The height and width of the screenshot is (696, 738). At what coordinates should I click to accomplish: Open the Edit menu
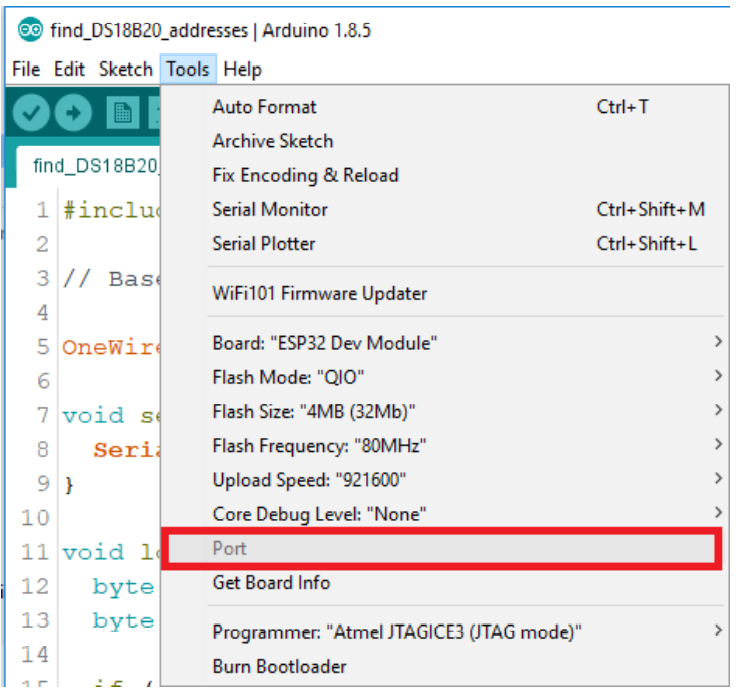pos(69,69)
